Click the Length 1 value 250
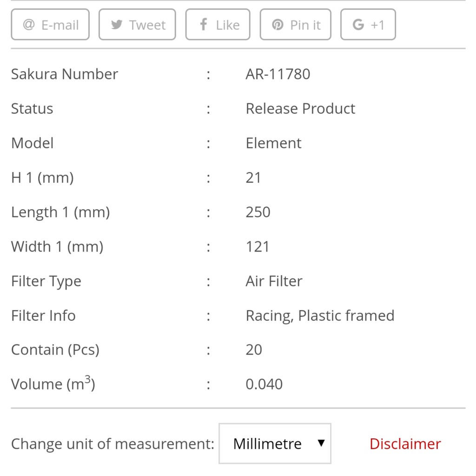The width and height of the screenshot is (476, 476). coord(258,212)
